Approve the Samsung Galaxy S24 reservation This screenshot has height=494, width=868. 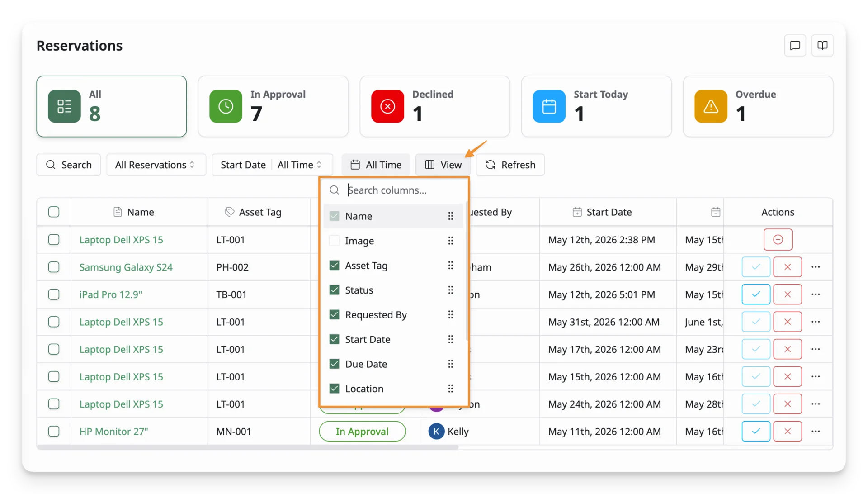coord(756,267)
